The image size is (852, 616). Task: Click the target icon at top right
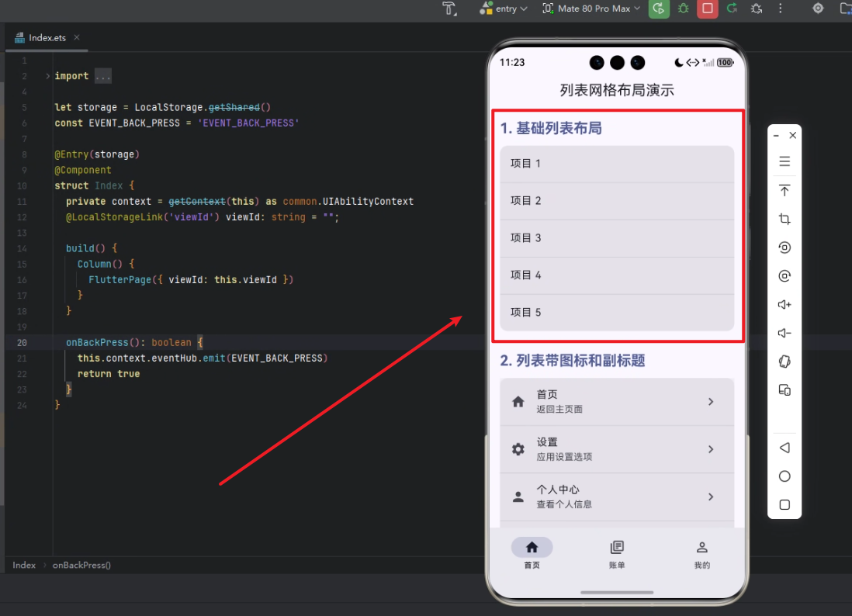pos(818,9)
